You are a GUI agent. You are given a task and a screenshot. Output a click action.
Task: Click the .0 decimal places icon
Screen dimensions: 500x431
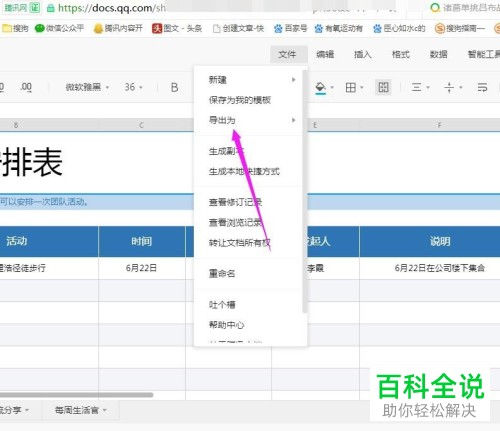2,87
